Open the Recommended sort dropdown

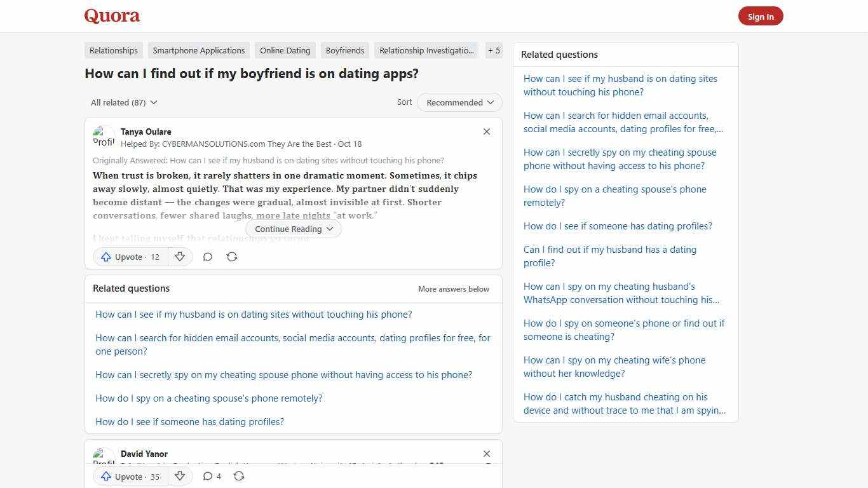459,102
